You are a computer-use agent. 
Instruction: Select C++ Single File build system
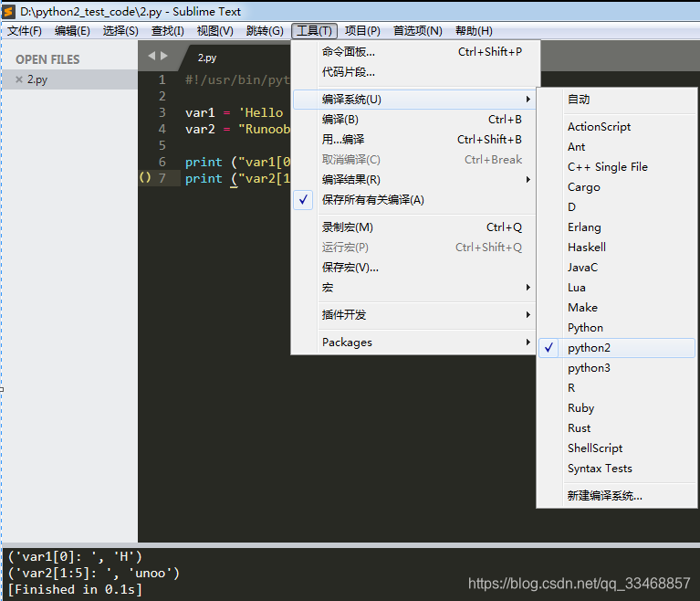coord(617,166)
